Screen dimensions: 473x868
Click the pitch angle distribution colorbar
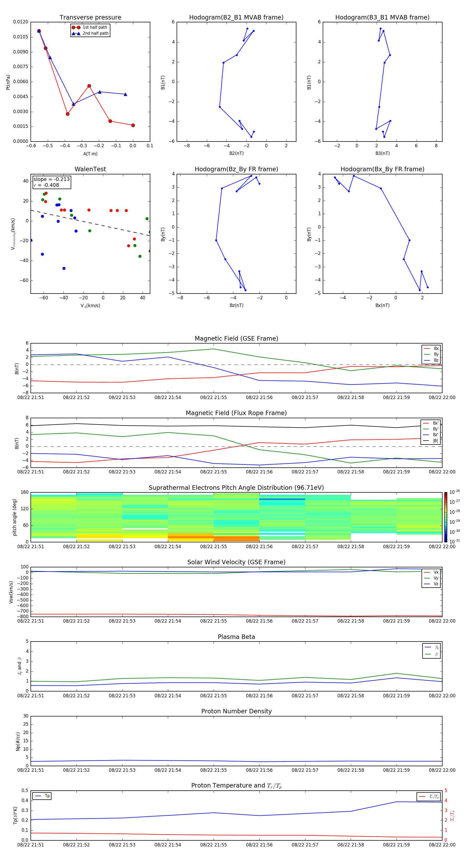(445, 517)
